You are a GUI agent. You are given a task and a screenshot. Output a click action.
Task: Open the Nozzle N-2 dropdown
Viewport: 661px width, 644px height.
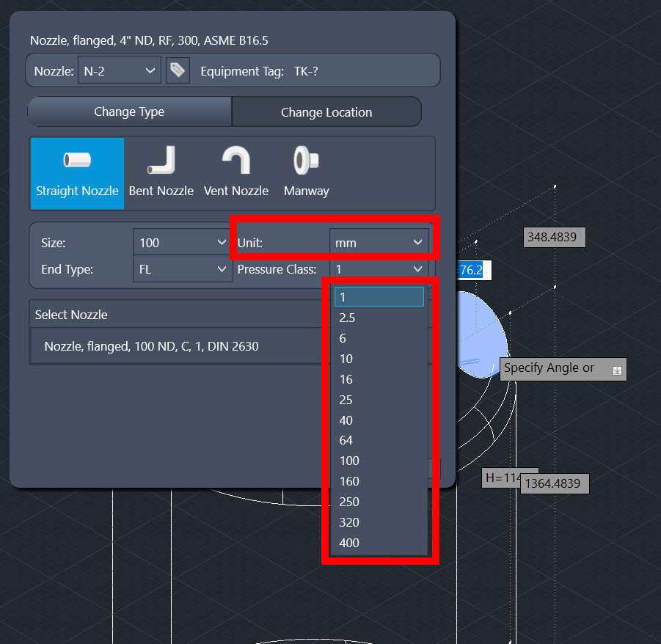118,70
